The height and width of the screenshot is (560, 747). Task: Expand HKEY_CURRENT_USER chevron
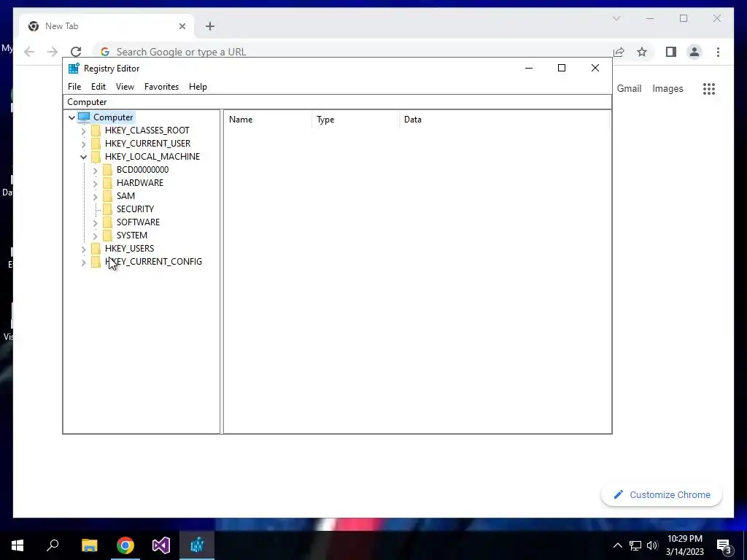pos(83,144)
